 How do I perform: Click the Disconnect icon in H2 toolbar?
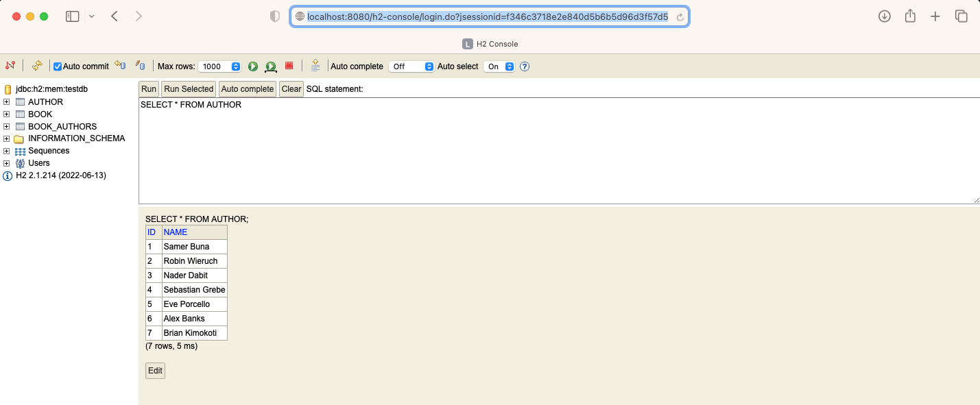pos(10,66)
